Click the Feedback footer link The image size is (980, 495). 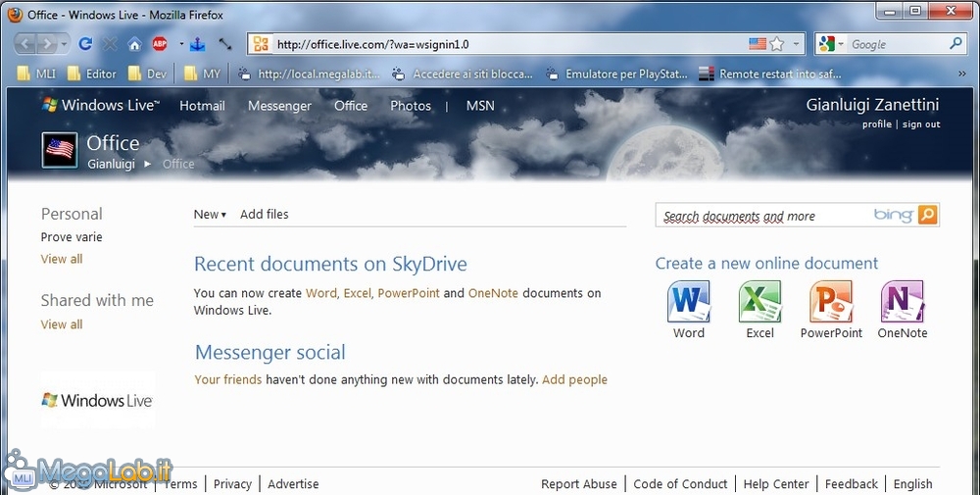pos(852,484)
